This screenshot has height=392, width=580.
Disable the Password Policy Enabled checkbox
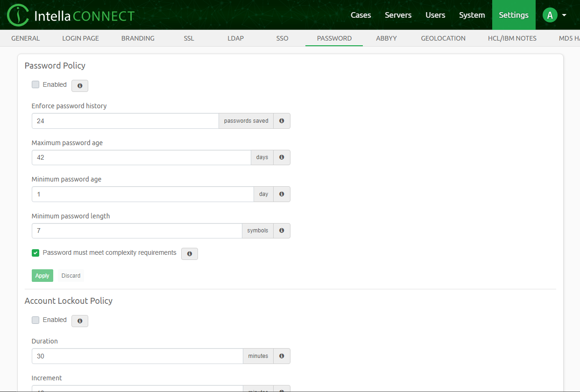click(35, 84)
